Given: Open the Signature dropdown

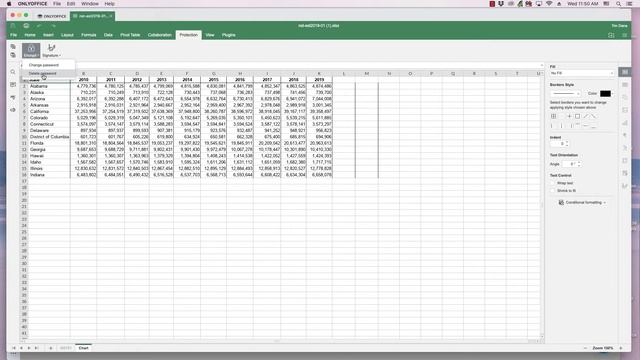Looking at the screenshot, I should [51, 50].
